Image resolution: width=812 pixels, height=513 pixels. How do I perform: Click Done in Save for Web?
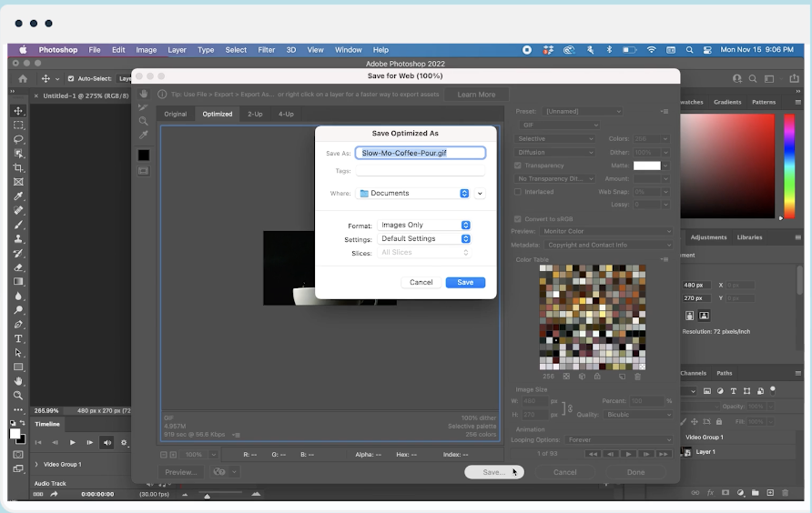point(635,472)
